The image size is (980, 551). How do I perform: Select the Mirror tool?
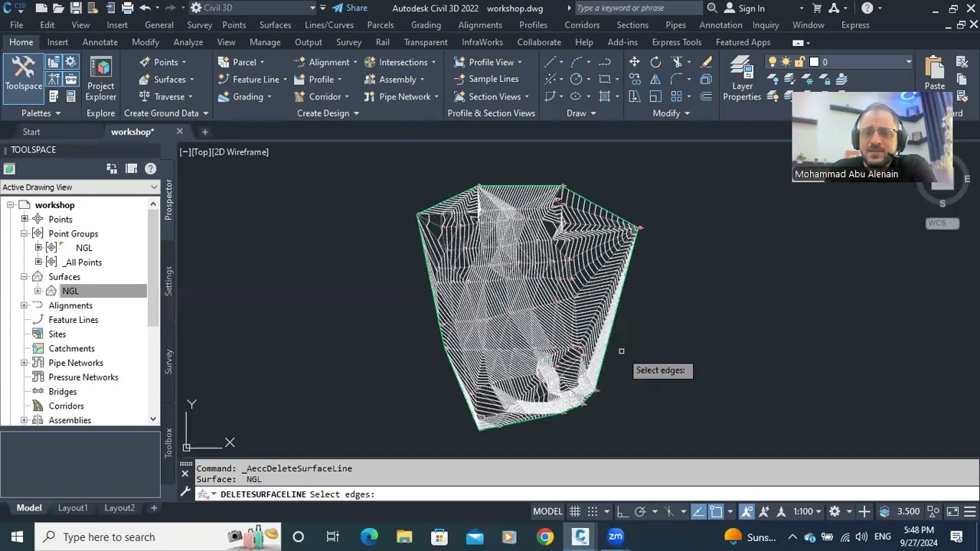tap(655, 79)
